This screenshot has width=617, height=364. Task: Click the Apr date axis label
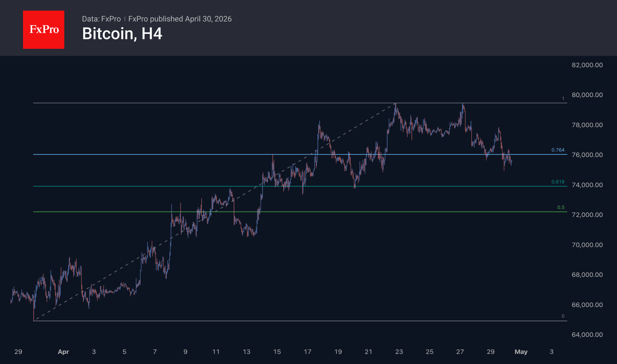click(63, 352)
